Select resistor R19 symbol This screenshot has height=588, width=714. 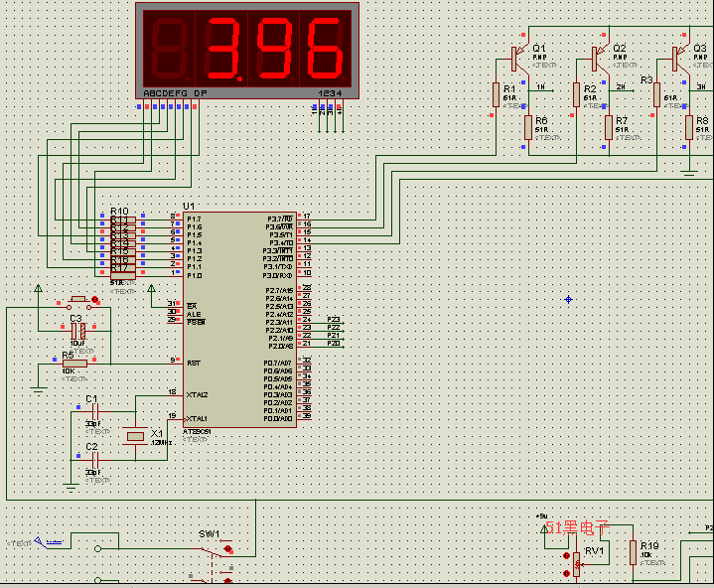633,552
